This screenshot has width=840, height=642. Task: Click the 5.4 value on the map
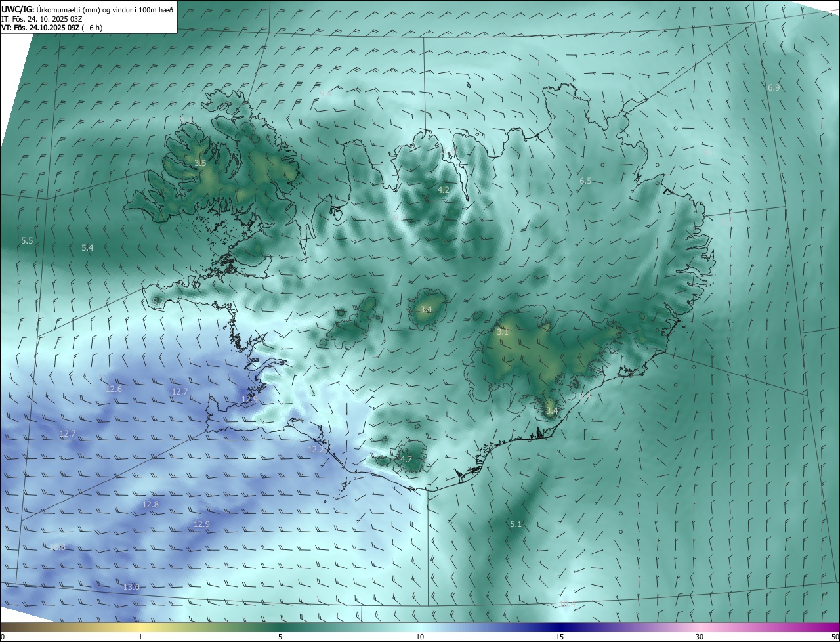pos(87,247)
